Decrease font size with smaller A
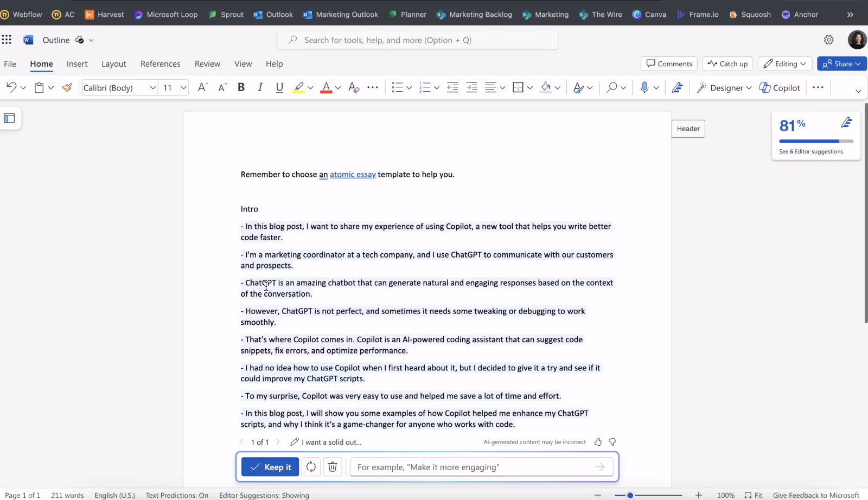 pos(222,87)
